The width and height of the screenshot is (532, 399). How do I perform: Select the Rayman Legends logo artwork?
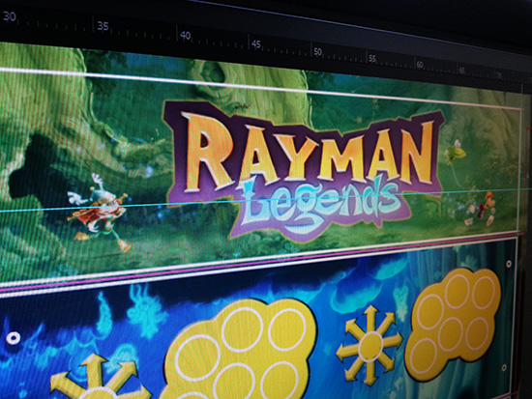[305, 171]
